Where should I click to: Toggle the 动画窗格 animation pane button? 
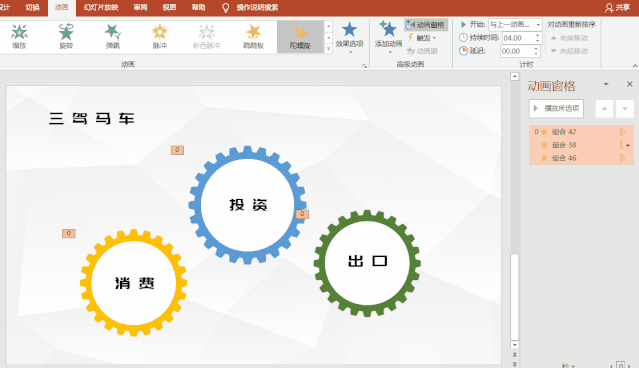(x=426, y=25)
